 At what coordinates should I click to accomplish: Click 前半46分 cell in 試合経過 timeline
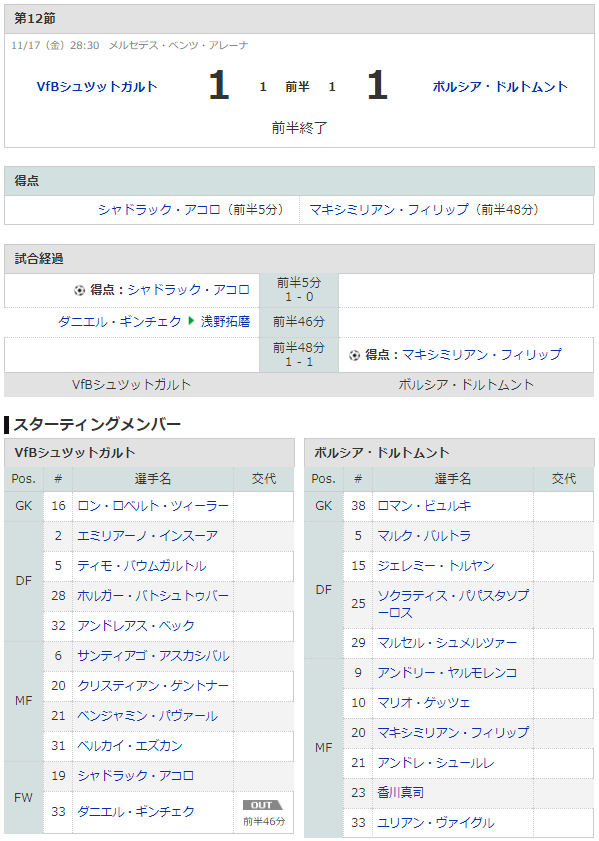coord(299,322)
